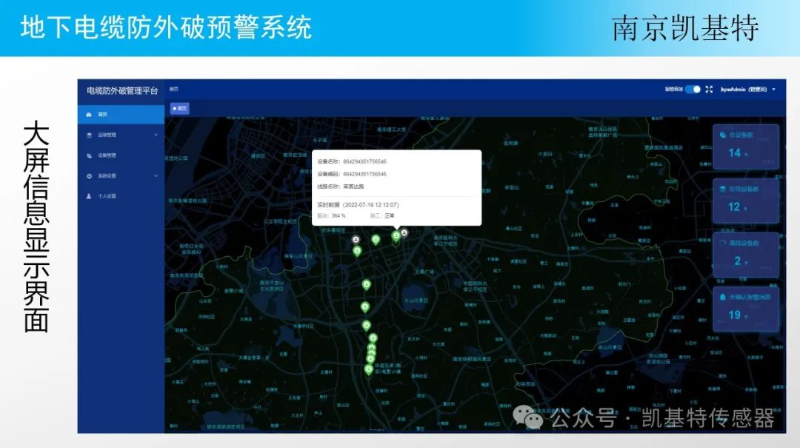This screenshot has width=801, height=448.
Task: Click the gear icon for 系统设置
Action: [89, 176]
